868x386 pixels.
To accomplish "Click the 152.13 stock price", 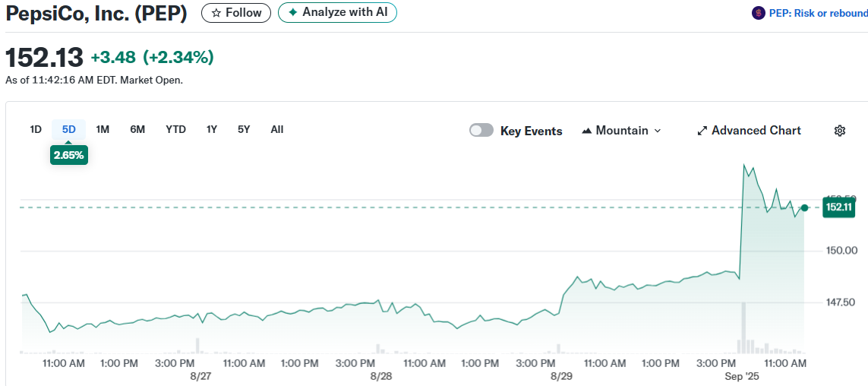I will pyautogui.click(x=44, y=58).
